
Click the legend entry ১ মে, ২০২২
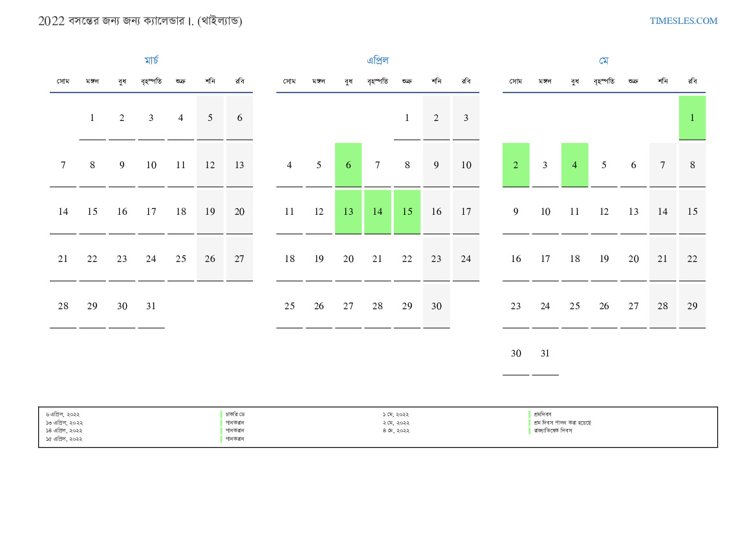pos(396,415)
